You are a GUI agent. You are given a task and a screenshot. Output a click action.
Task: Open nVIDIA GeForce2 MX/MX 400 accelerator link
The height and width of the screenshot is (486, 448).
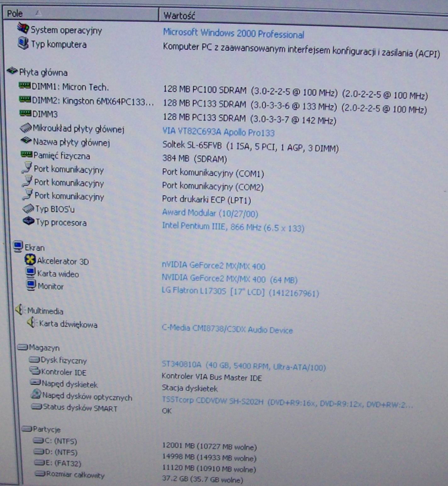coord(213,266)
